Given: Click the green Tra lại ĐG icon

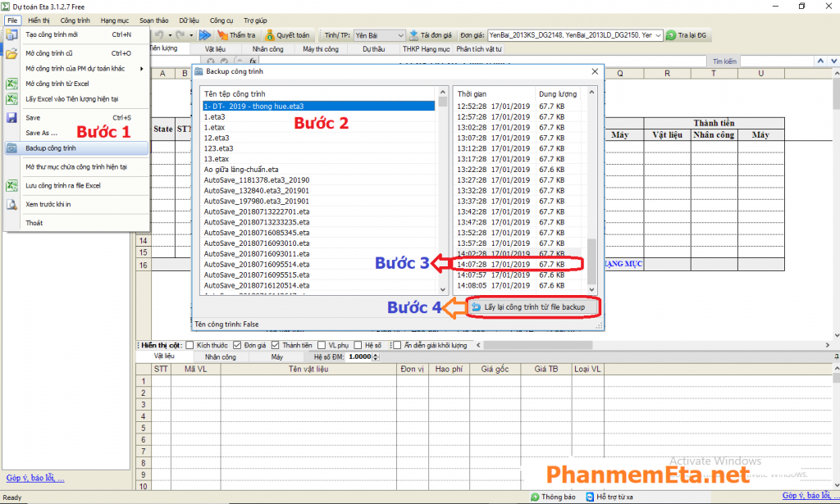Looking at the screenshot, I should (x=671, y=35).
